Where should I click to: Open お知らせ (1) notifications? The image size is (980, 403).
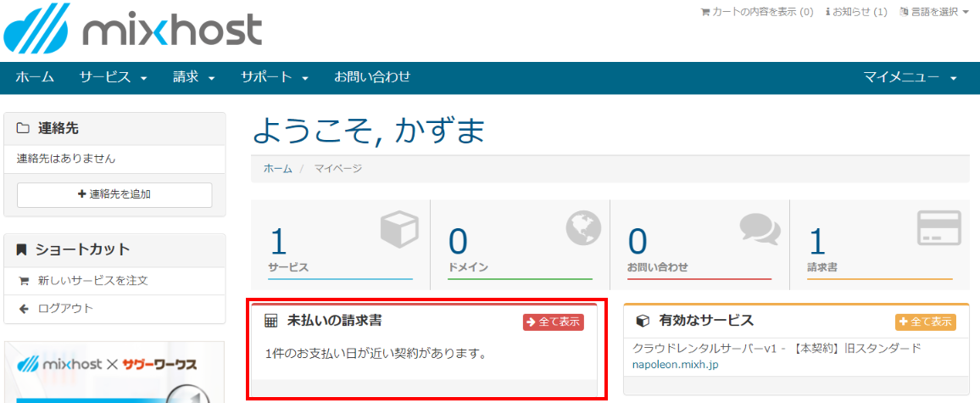point(856,12)
